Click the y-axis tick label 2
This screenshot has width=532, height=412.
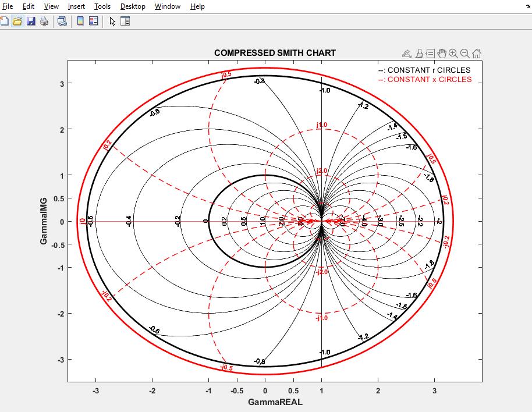click(x=62, y=130)
